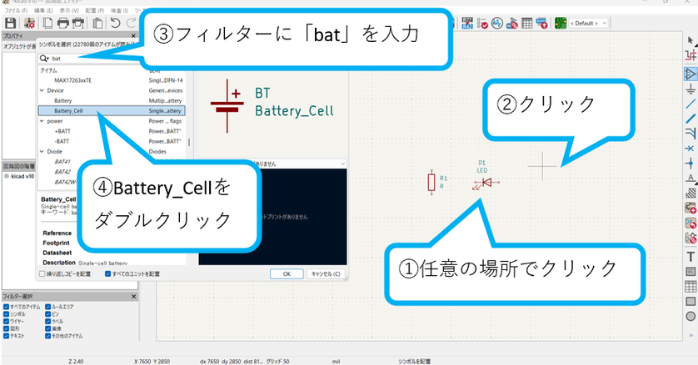The image size is (698, 365).
Task: Toggle the シンボル filter checkbox
Action: point(6,314)
